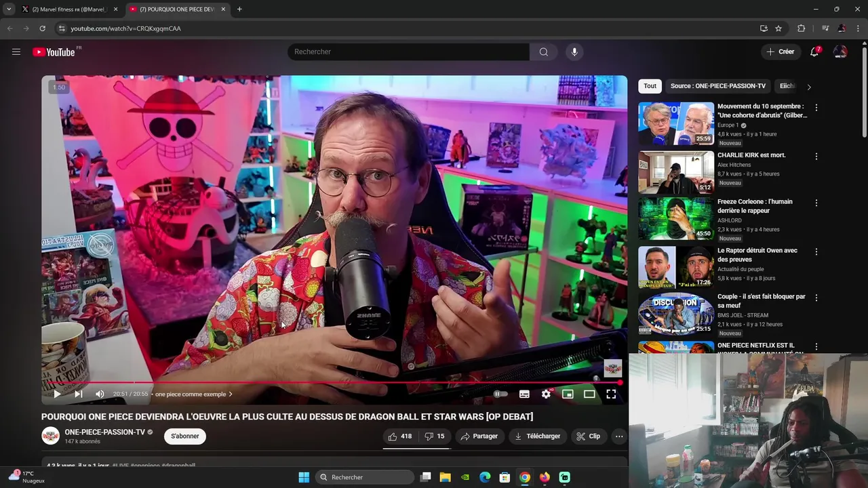The width and height of the screenshot is (868, 488).
Task: Reload the page in Chrome
Action: click(x=42, y=28)
